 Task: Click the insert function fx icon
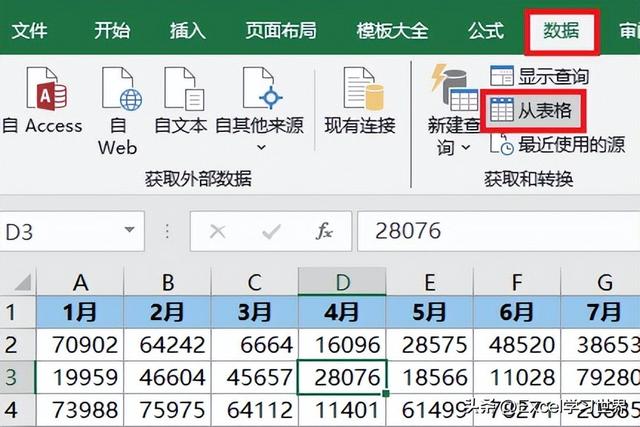click(x=325, y=231)
